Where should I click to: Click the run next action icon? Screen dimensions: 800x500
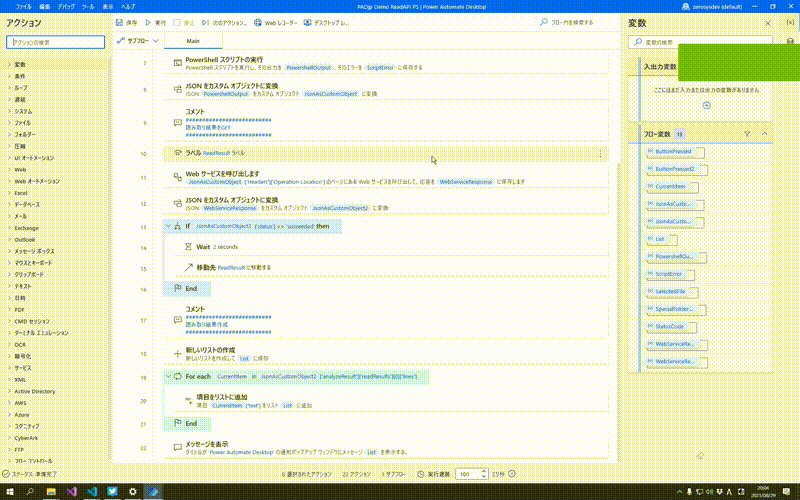point(205,22)
